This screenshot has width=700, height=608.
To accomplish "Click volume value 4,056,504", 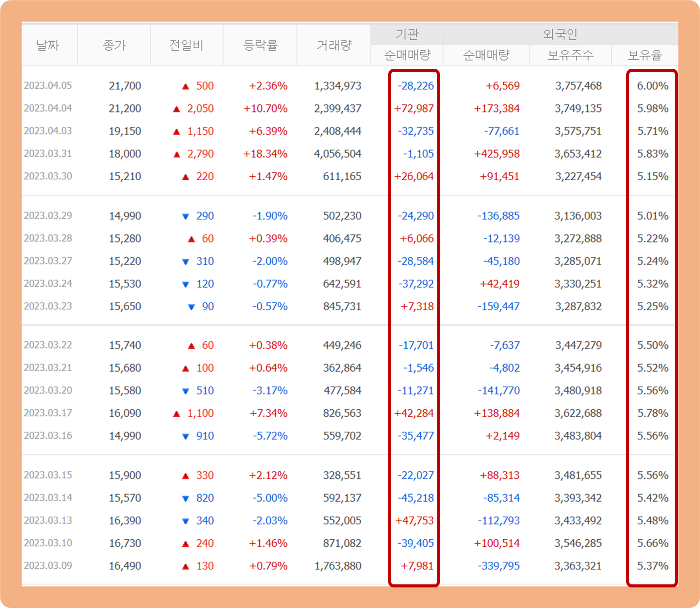I will click(337, 154).
